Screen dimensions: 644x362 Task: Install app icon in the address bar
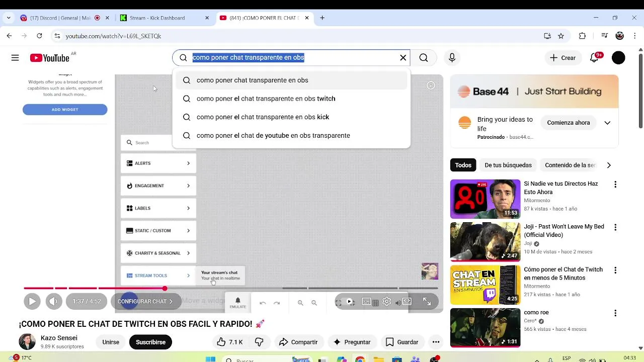click(x=547, y=36)
